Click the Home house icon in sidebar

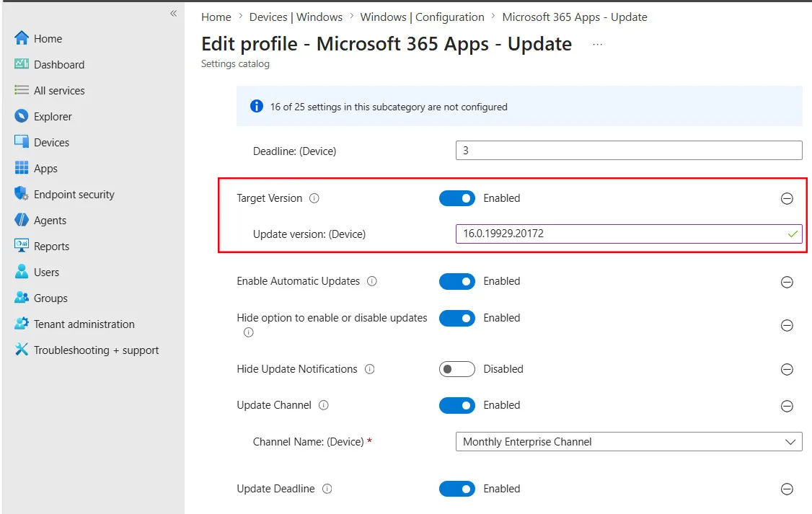click(21, 37)
